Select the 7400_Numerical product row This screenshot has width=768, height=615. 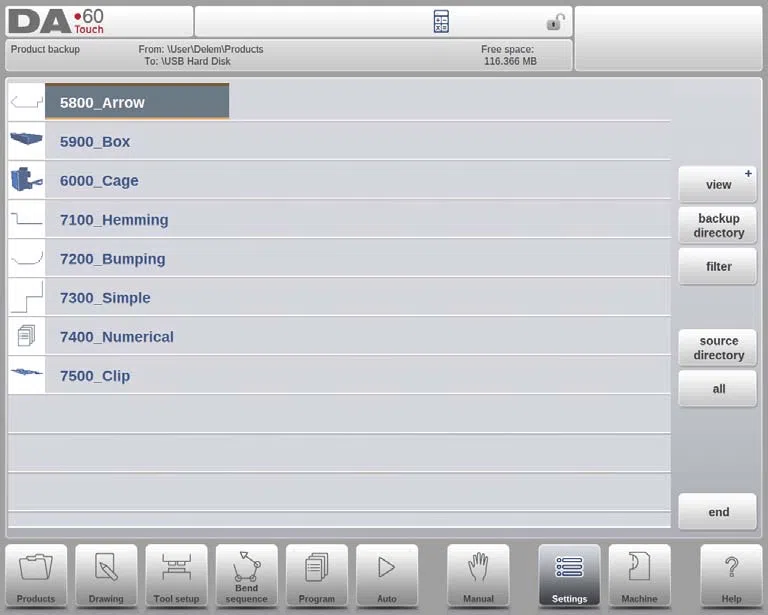point(339,336)
